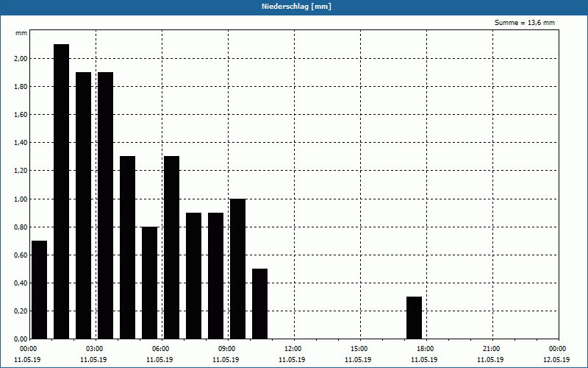Select the 12.05.19 date label

556,360
